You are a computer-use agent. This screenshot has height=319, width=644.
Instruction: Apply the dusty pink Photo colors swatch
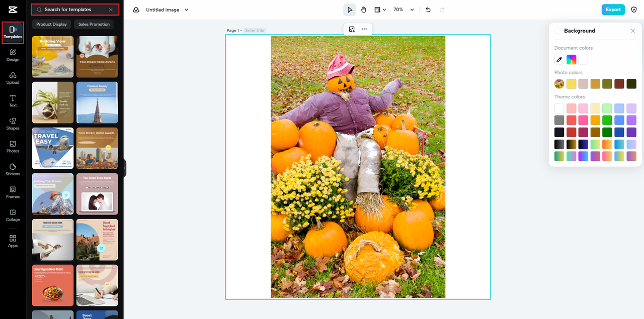point(583,84)
